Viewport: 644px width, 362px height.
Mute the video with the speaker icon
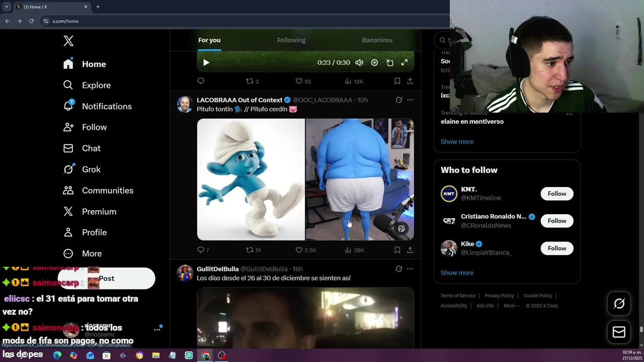359,63
